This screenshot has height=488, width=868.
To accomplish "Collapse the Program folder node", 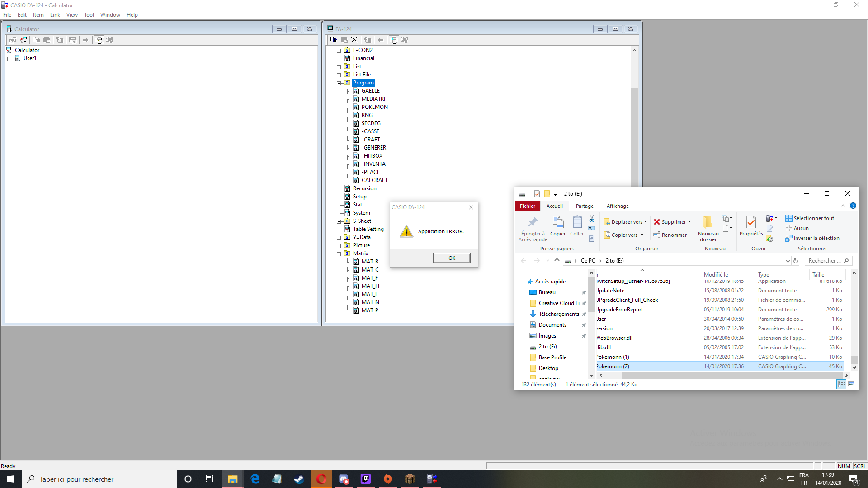I will pos(339,83).
